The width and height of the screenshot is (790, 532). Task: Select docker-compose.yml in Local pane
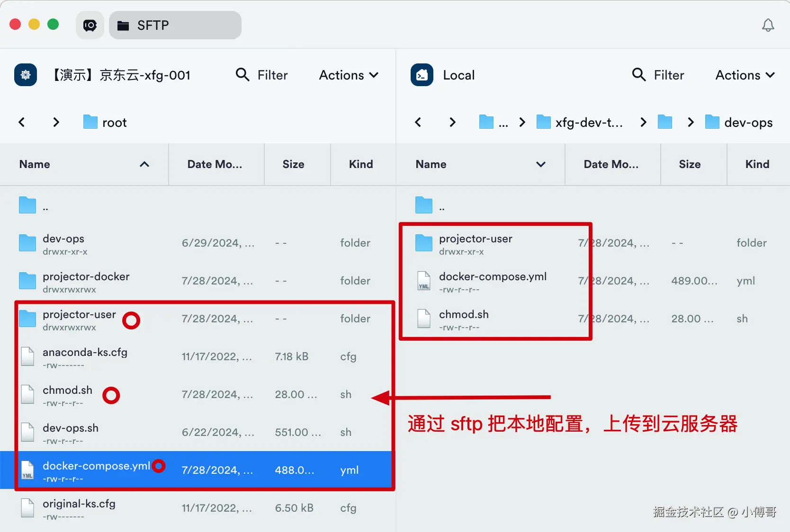[x=593, y=281]
